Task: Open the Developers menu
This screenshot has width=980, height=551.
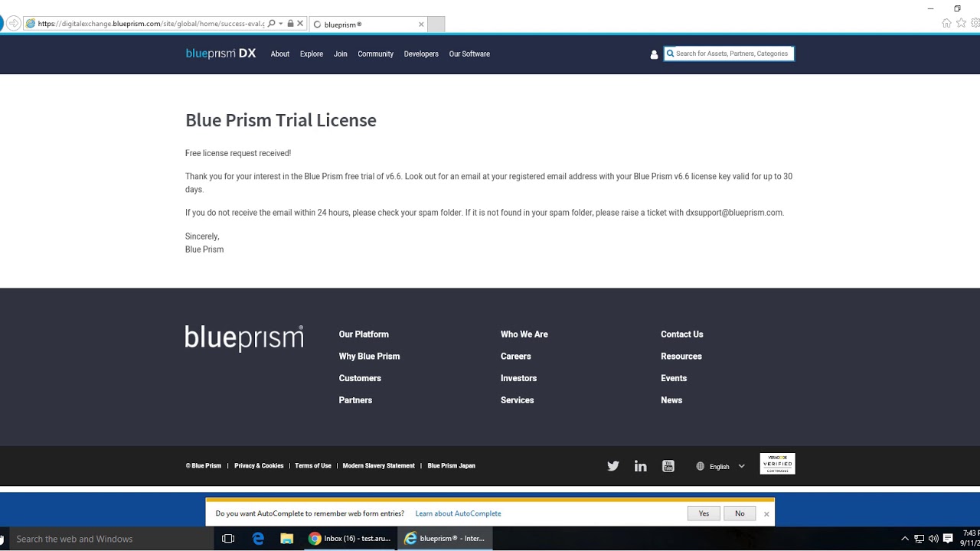Action: click(x=421, y=54)
